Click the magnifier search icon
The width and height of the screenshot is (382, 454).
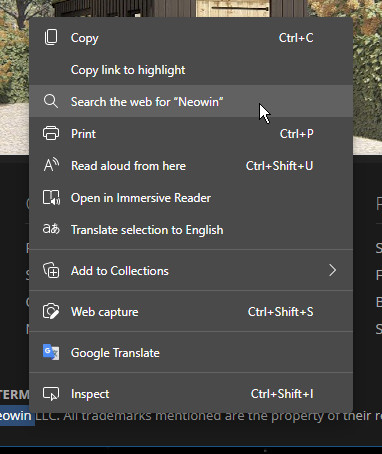pos(51,101)
